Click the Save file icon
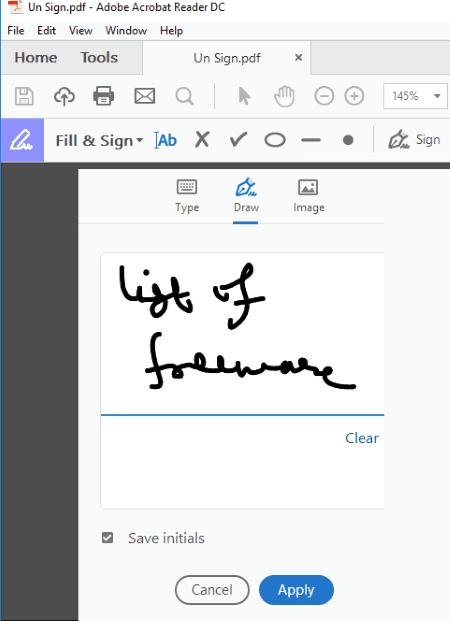Image resolution: width=450 pixels, height=621 pixels. click(24, 96)
